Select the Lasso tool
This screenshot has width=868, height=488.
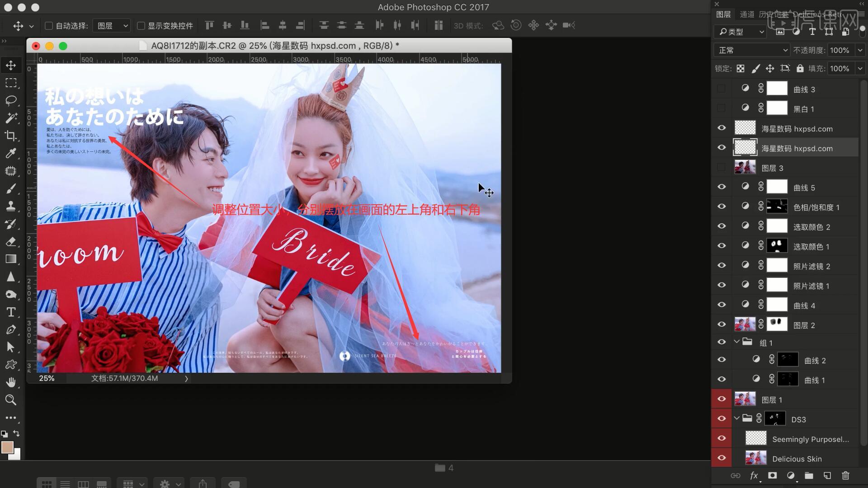pos(11,100)
